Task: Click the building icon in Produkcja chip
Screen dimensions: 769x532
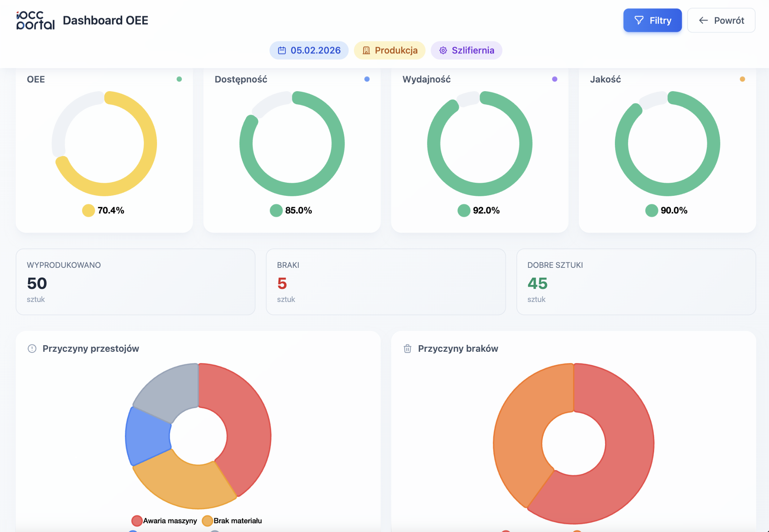Action: point(366,51)
